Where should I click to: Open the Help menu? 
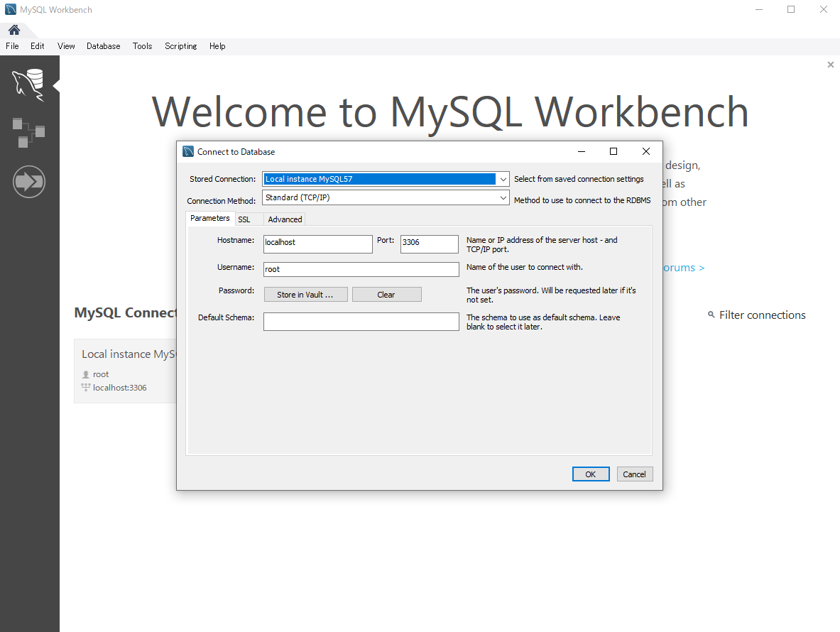pos(217,46)
